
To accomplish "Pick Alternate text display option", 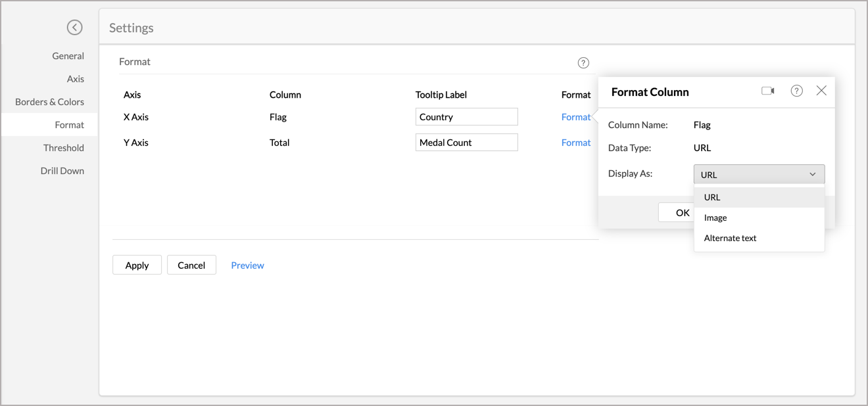I will pos(730,238).
